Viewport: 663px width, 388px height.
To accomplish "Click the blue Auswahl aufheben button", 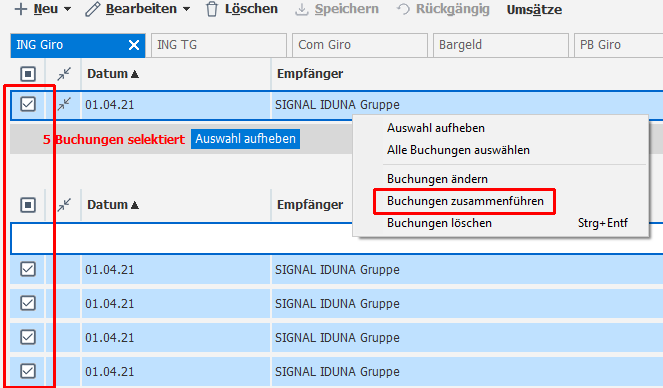I will point(245,139).
